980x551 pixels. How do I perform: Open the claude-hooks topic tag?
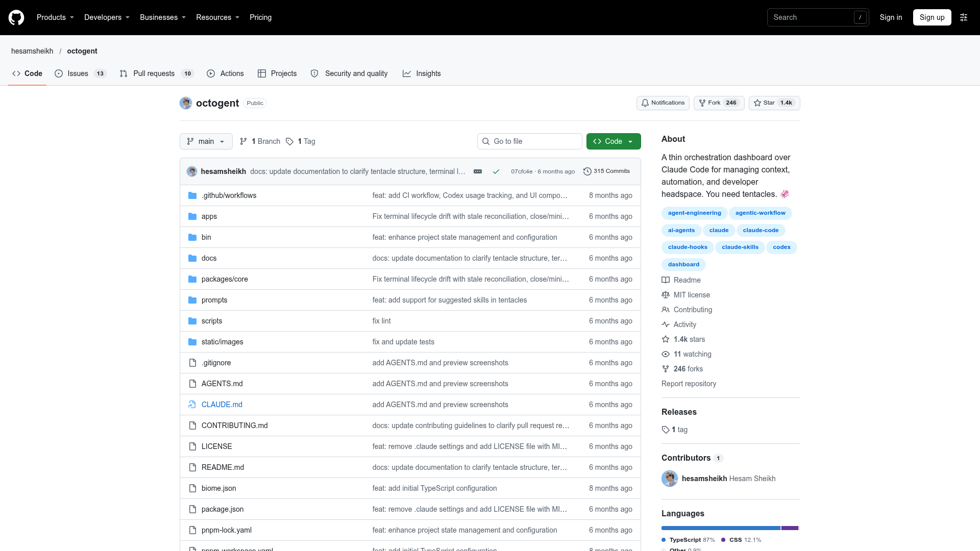pyautogui.click(x=688, y=247)
